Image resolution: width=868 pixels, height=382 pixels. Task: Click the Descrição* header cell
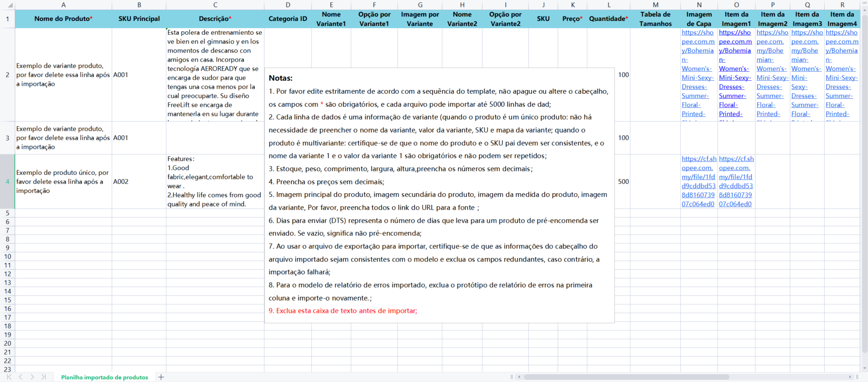click(215, 19)
